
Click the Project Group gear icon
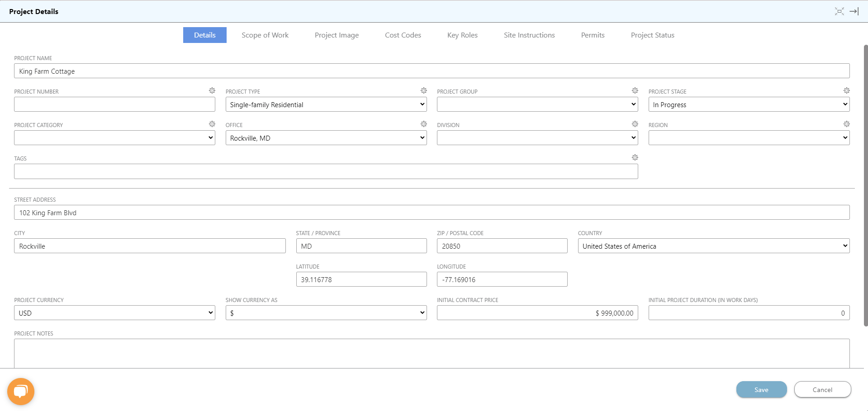pyautogui.click(x=635, y=91)
